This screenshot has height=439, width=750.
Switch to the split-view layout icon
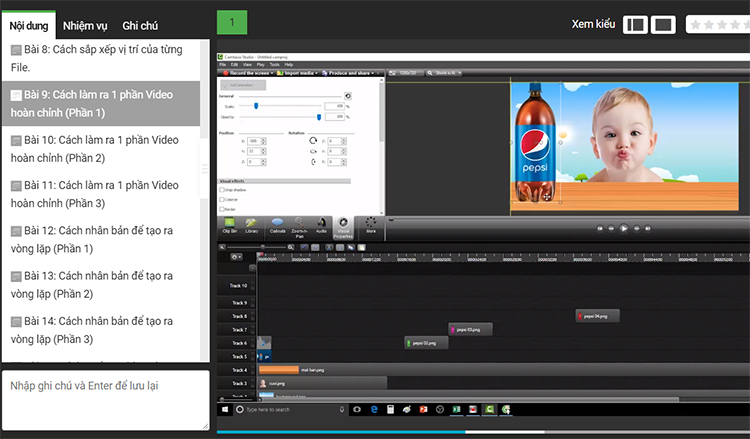tap(635, 25)
